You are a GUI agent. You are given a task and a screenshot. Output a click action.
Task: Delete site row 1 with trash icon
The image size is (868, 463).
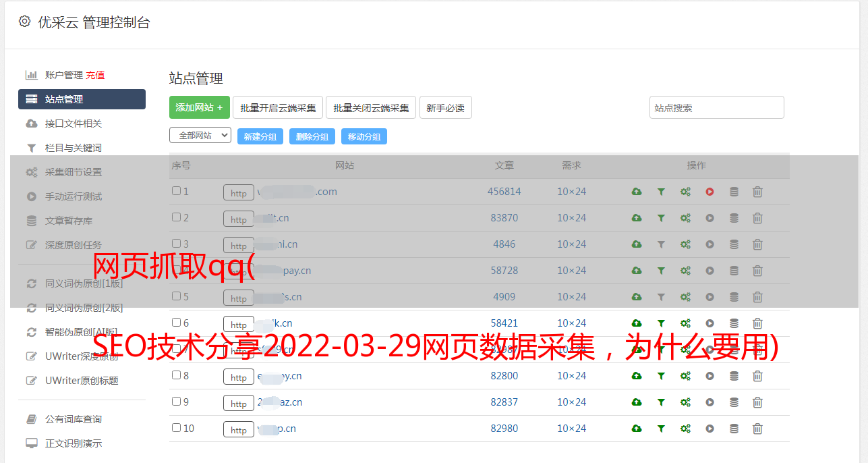point(757,192)
